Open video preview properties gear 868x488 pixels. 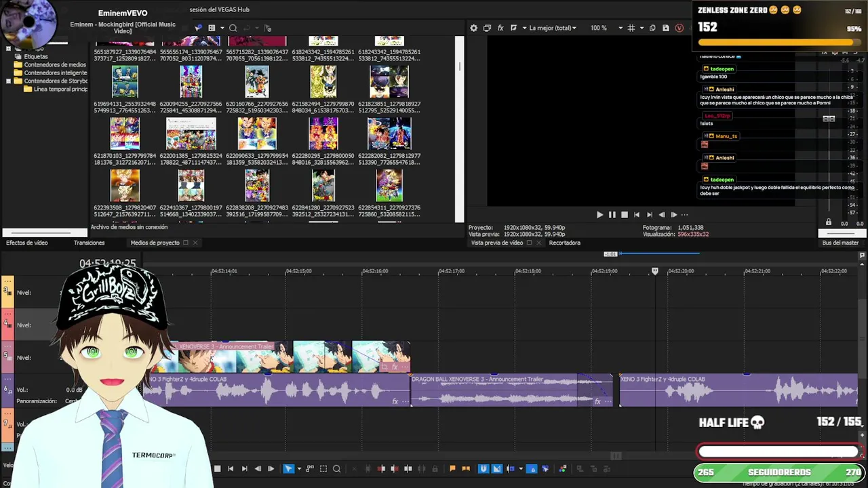(474, 28)
